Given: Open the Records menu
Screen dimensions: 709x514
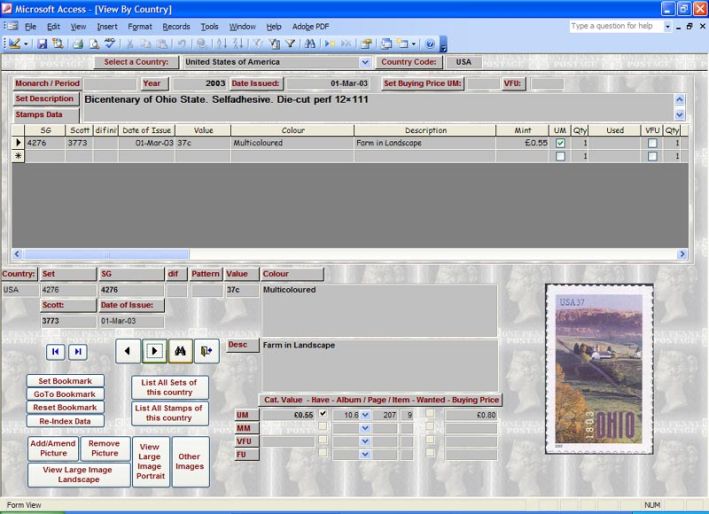Looking at the screenshot, I should [x=176, y=27].
